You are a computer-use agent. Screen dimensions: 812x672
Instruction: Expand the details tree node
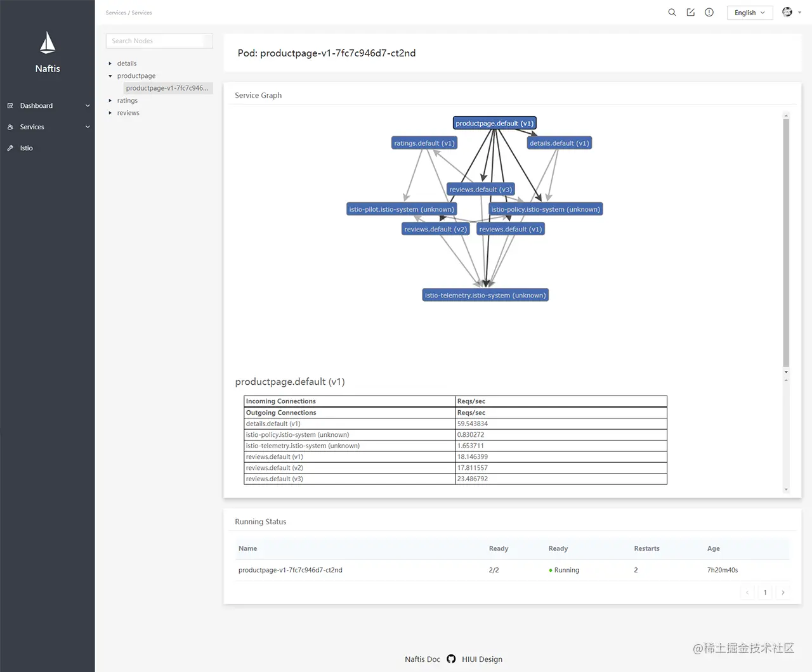110,63
